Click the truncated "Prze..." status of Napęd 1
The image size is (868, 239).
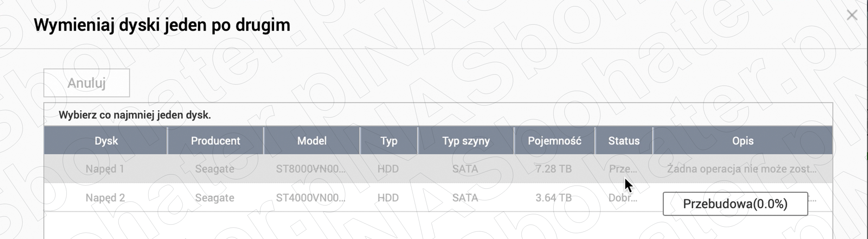pyautogui.click(x=623, y=169)
